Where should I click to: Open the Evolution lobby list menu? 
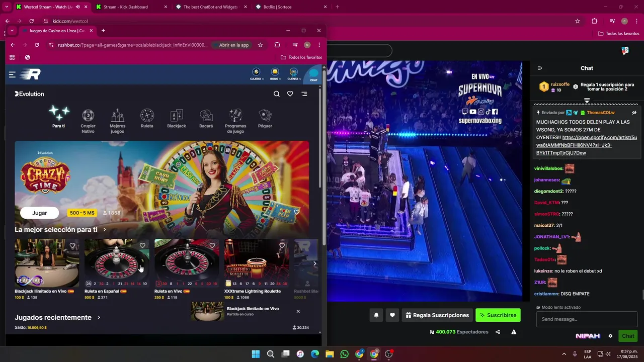tap(304, 94)
